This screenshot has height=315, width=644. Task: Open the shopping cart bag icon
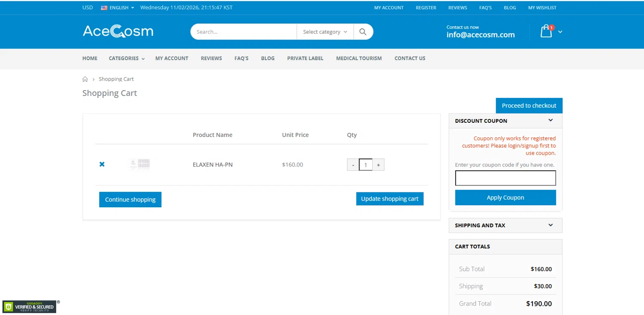click(546, 31)
